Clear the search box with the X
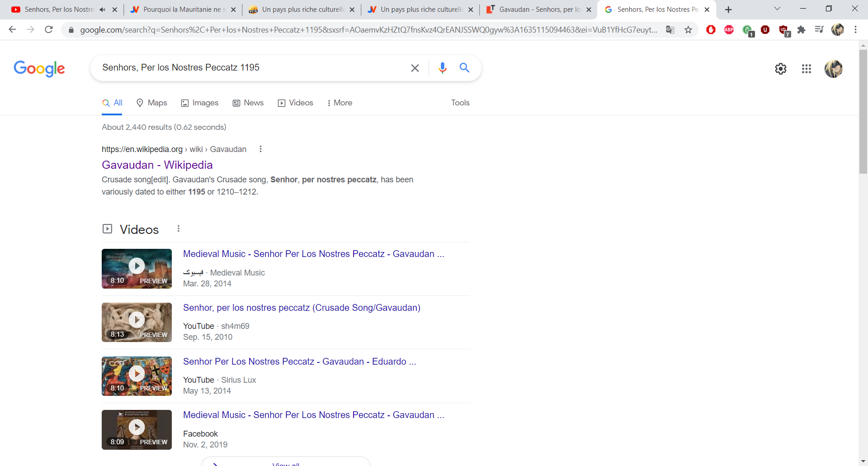The height and width of the screenshot is (466, 868). click(415, 68)
